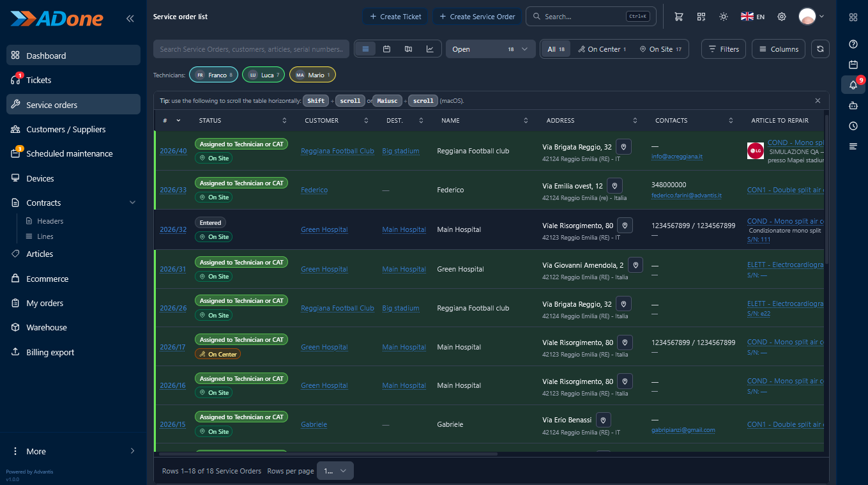Image resolution: width=868 pixels, height=485 pixels.
Task: Open the shopping cart icon
Action: pyautogui.click(x=679, y=17)
